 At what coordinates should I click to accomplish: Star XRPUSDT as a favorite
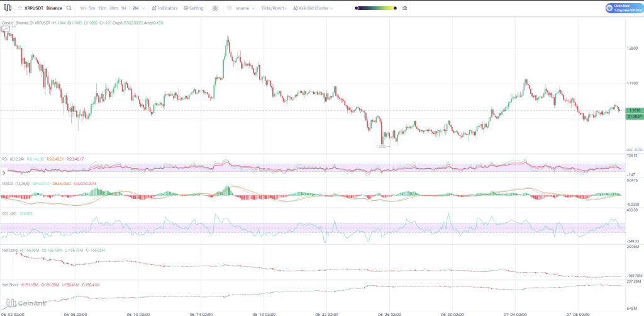click(x=20, y=8)
